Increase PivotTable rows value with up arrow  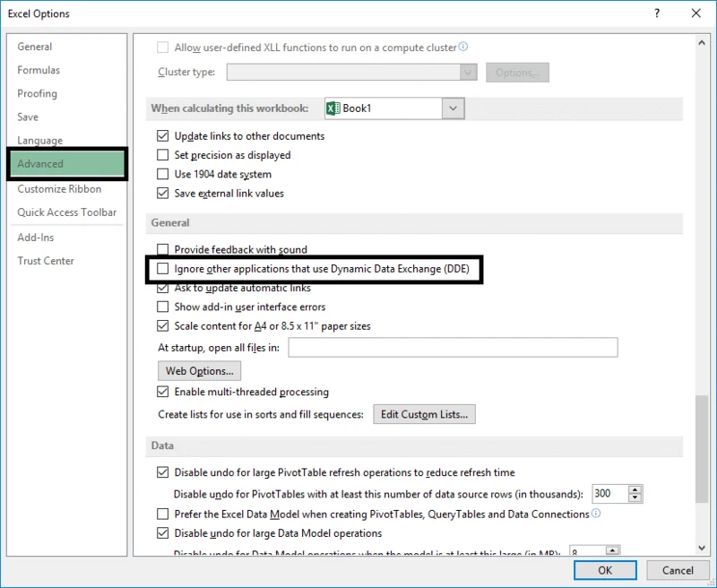[635, 489]
